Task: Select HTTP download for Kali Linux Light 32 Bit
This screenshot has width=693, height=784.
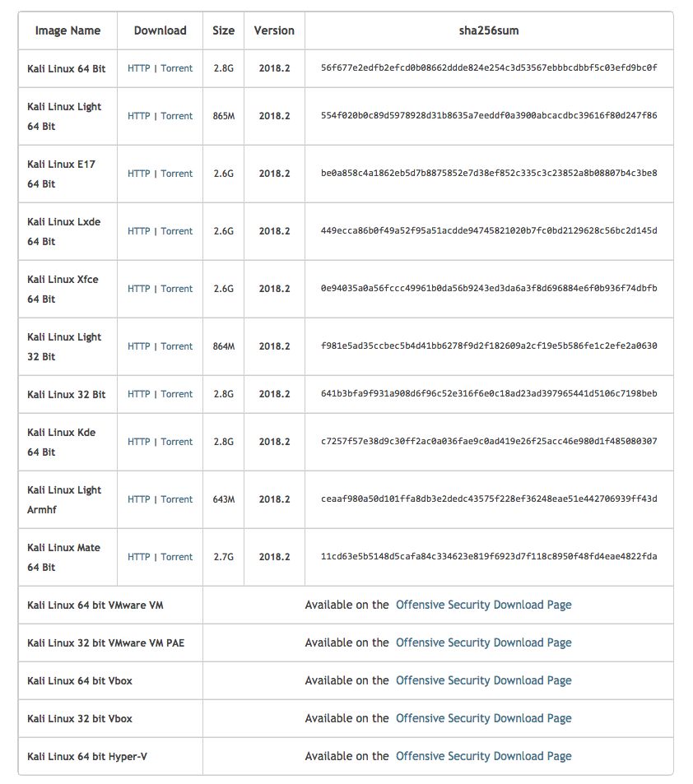Action: point(138,346)
